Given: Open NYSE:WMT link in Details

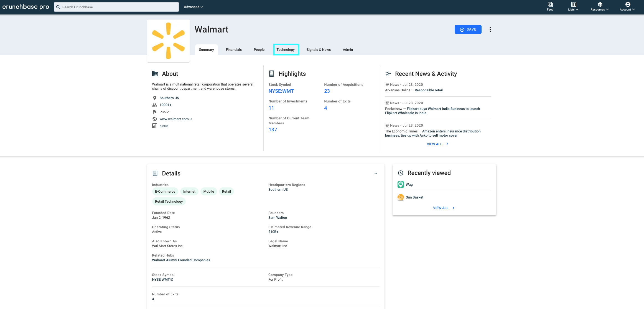Looking at the screenshot, I should click(161, 280).
